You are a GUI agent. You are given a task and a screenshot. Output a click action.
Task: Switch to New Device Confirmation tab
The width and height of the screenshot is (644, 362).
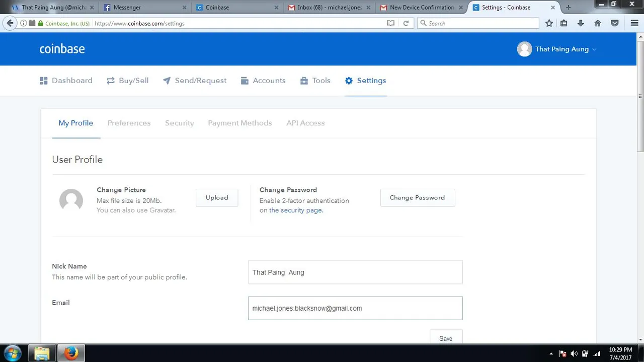point(422,8)
